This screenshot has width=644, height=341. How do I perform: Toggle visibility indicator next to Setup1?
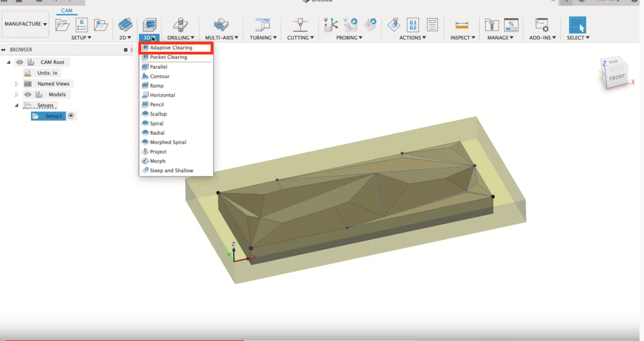click(x=71, y=116)
